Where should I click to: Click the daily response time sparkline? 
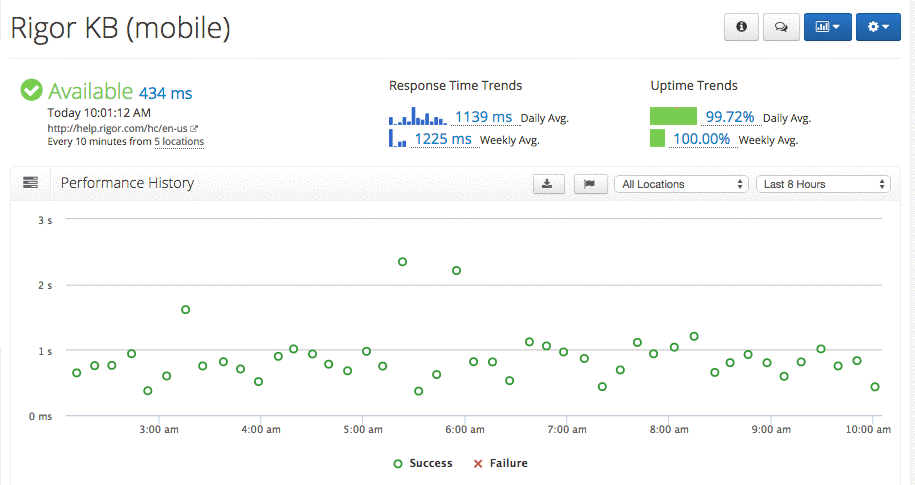point(417,116)
